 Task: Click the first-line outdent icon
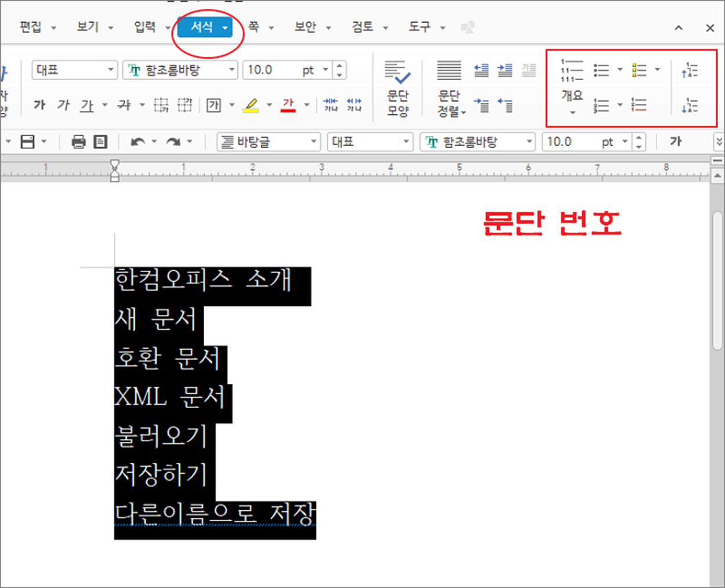coord(505,105)
